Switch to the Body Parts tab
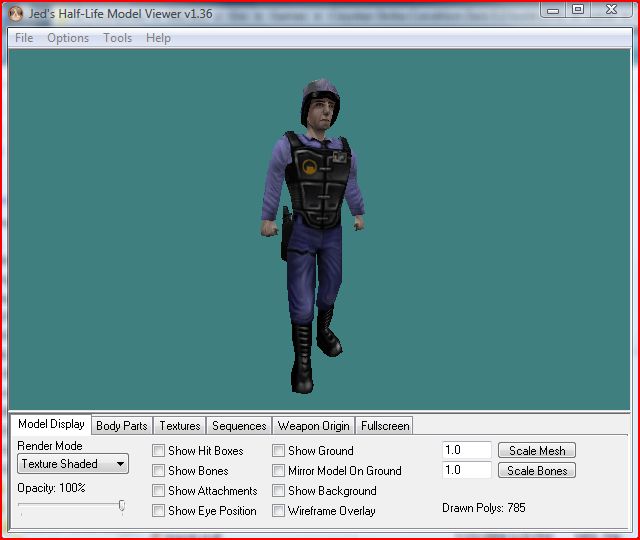 (x=122, y=426)
